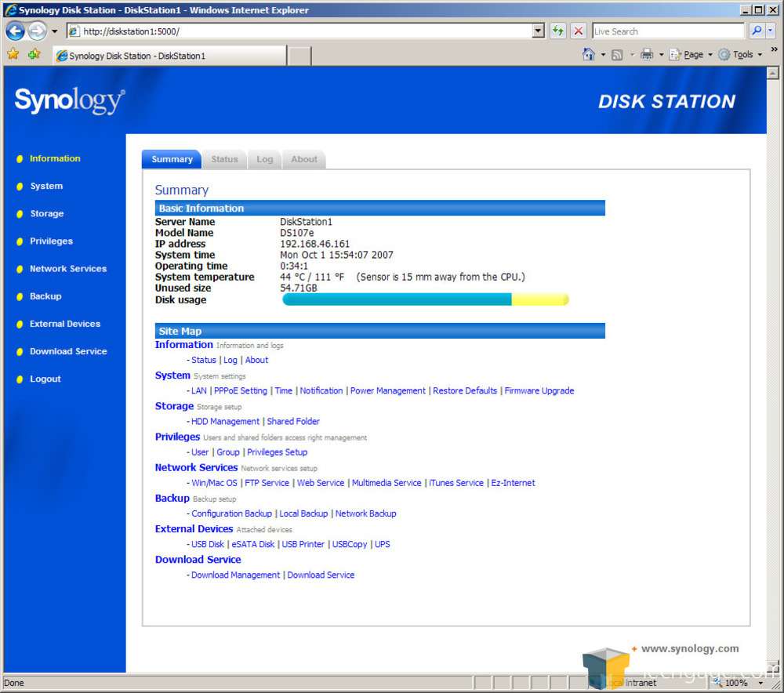Open External Devices in the left sidebar
Screen dimensions: 784x693
click(x=65, y=324)
